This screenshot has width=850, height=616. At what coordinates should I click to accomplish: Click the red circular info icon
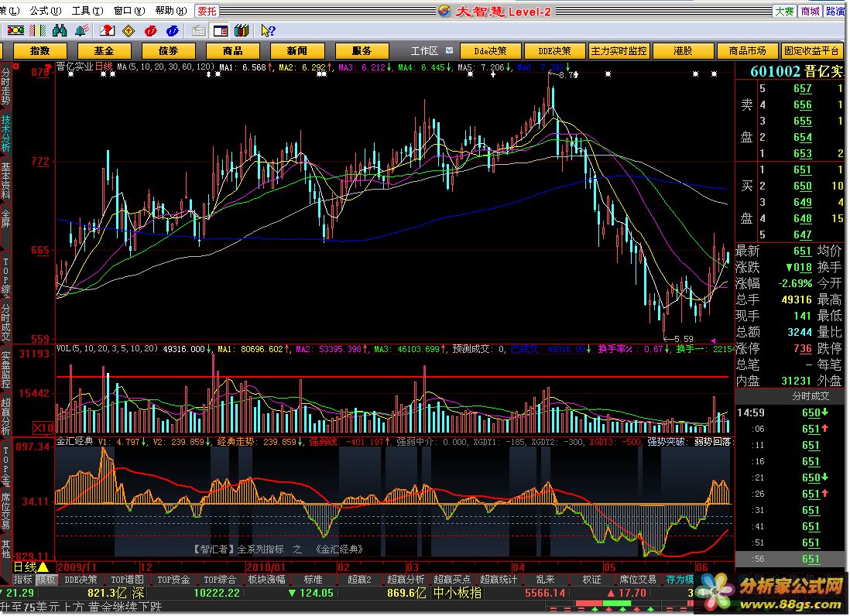(151, 31)
